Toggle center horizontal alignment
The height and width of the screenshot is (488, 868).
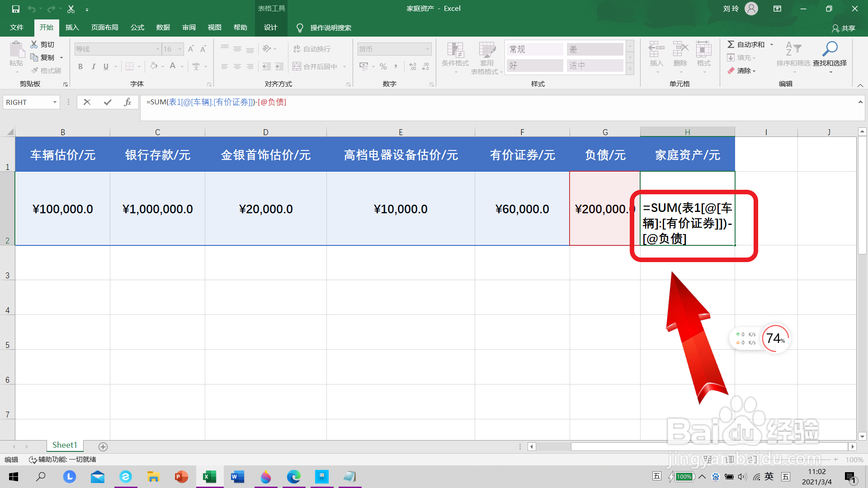[x=237, y=66]
